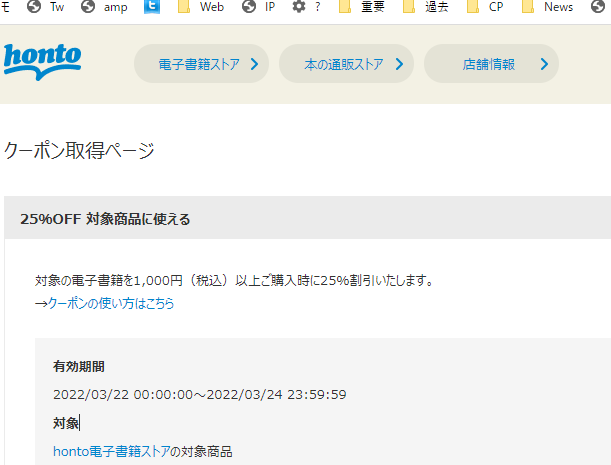
Task: Click the 対象 label
Action: pos(66,423)
